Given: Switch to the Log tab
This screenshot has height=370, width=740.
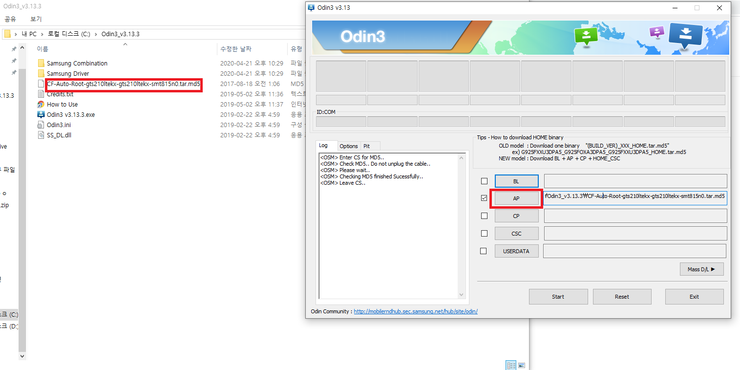Looking at the screenshot, I should click(325, 146).
